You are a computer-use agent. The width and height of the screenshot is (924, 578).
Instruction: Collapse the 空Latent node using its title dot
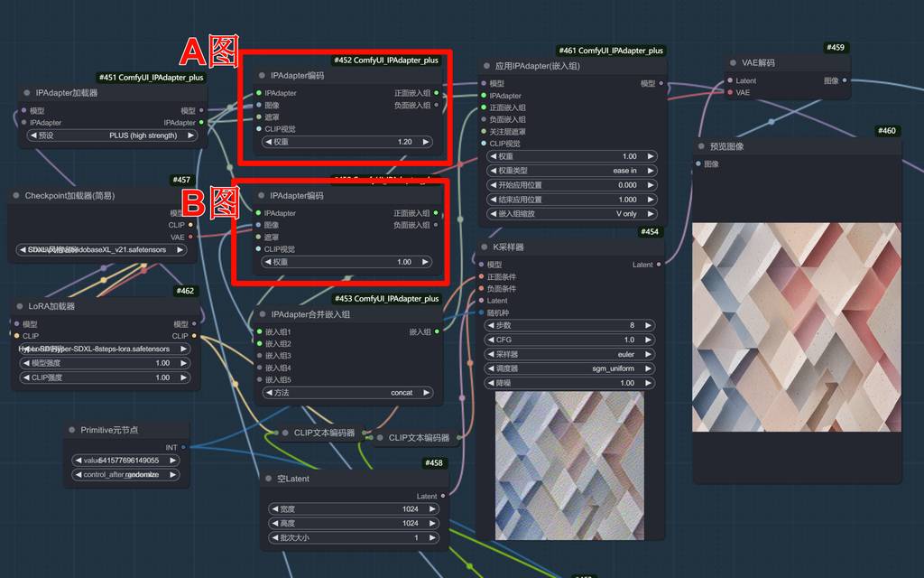pyautogui.click(x=269, y=479)
